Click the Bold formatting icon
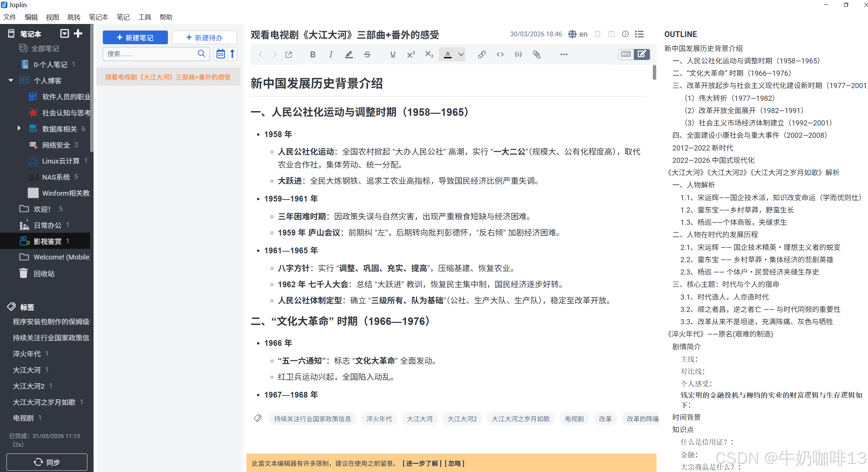868x472 pixels. (x=313, y=55)
